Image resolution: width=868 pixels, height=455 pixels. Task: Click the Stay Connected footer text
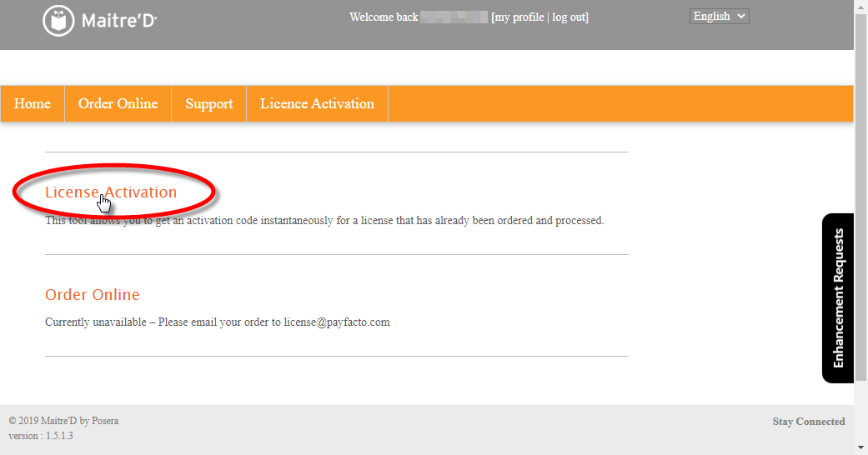(809, 421)
